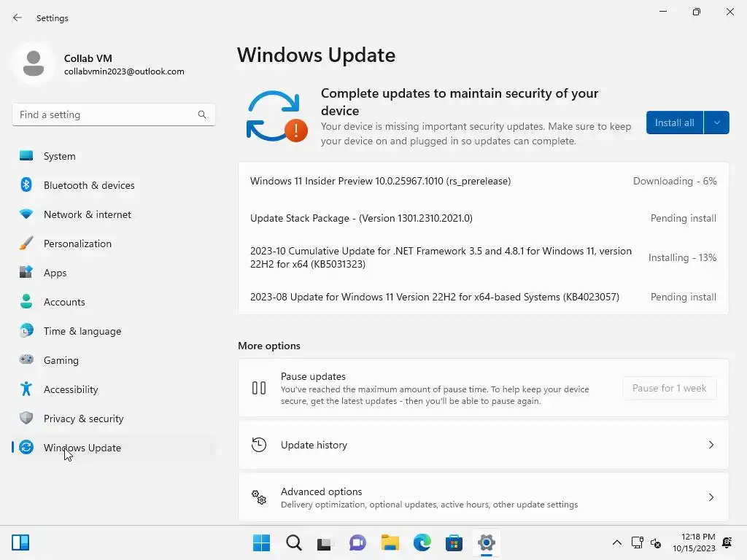Image resolution: width=747 pixels, height=560 pixels.
Task: Select Bluetooth & devices category
Action: (113, 184)
